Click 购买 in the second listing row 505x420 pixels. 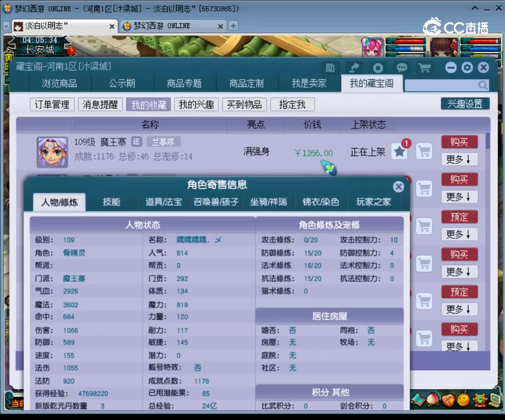click(x=459, y=179)
